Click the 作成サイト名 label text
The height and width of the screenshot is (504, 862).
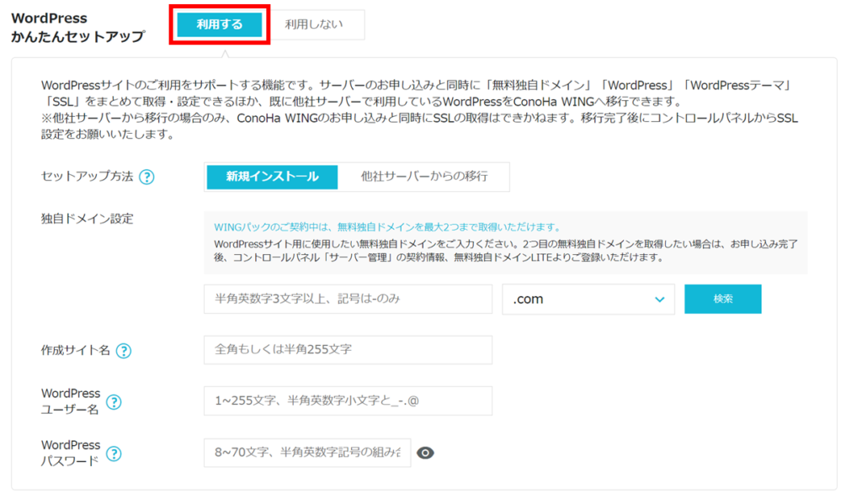pos(75,350)
